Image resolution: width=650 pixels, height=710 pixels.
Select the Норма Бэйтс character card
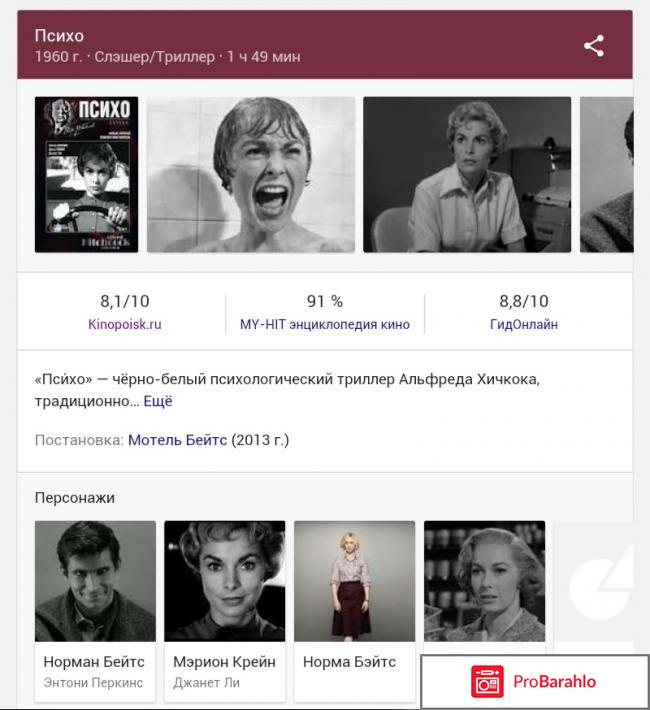(354, 611)
